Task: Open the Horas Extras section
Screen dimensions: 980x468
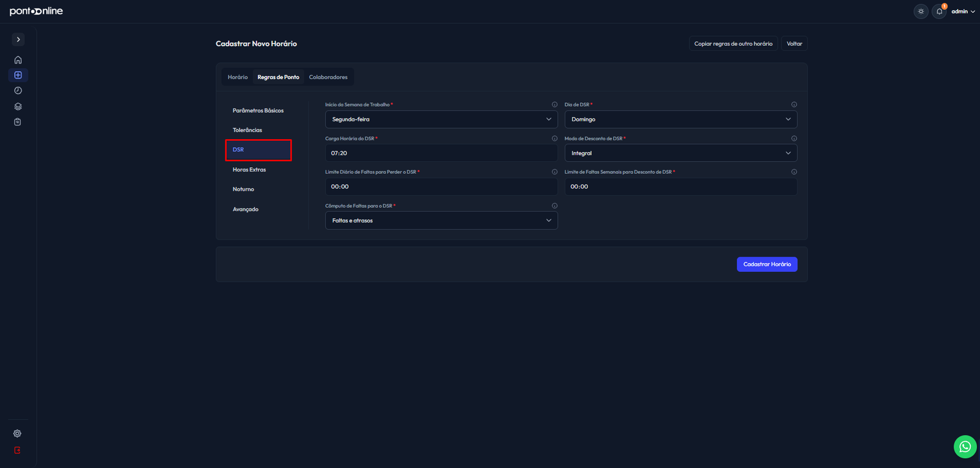Action: pos(258,170)
